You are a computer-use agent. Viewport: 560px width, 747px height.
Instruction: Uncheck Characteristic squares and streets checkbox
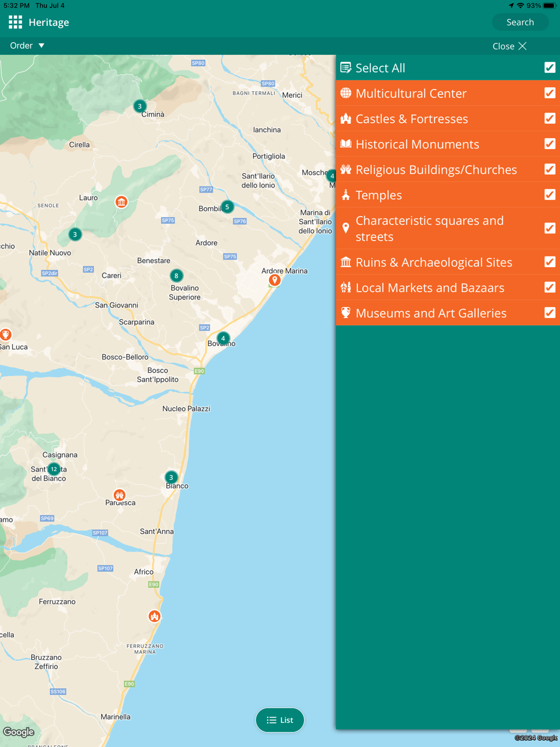pyautogui.click(x=550, y=228)
